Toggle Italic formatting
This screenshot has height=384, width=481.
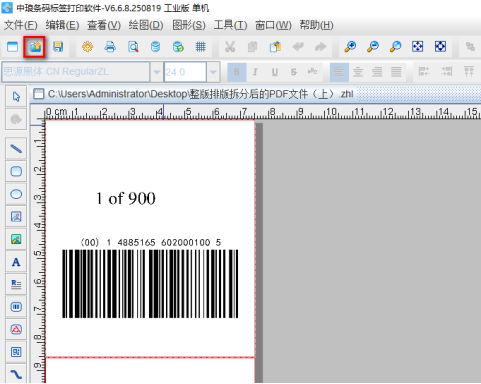click(255, 72)
